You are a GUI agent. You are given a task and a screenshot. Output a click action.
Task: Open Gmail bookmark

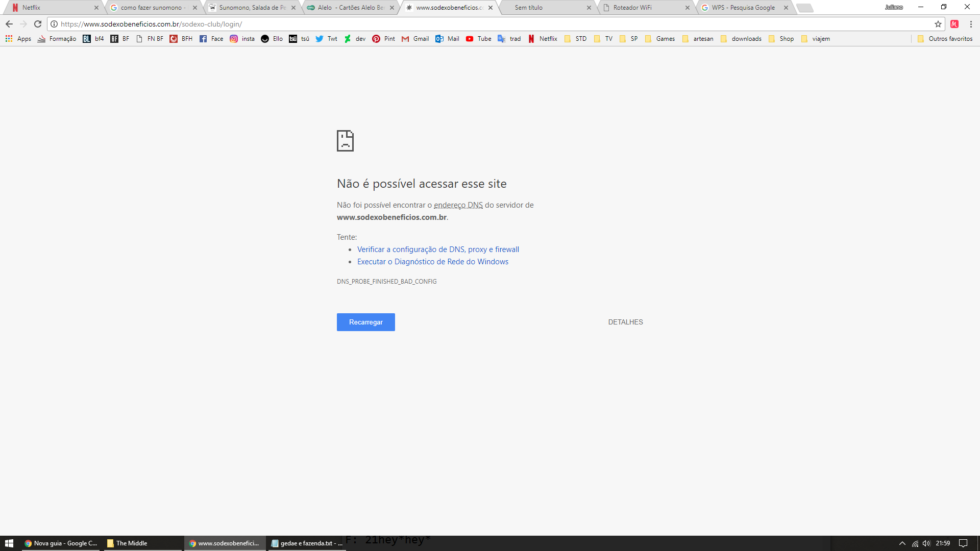[415, 39]
